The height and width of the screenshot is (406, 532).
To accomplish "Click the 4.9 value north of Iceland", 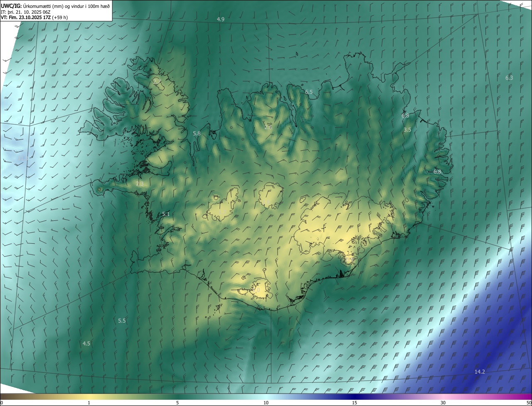I will (221, 20).
